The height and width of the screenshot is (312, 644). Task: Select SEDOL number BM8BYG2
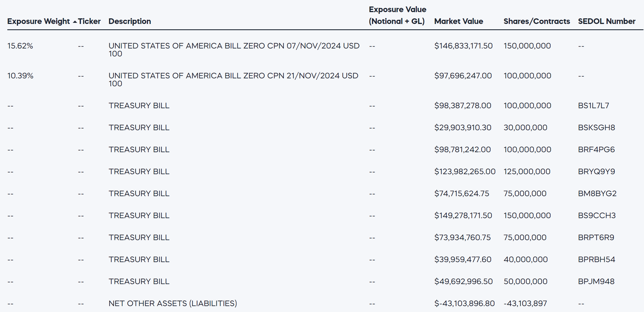point(597,194)
